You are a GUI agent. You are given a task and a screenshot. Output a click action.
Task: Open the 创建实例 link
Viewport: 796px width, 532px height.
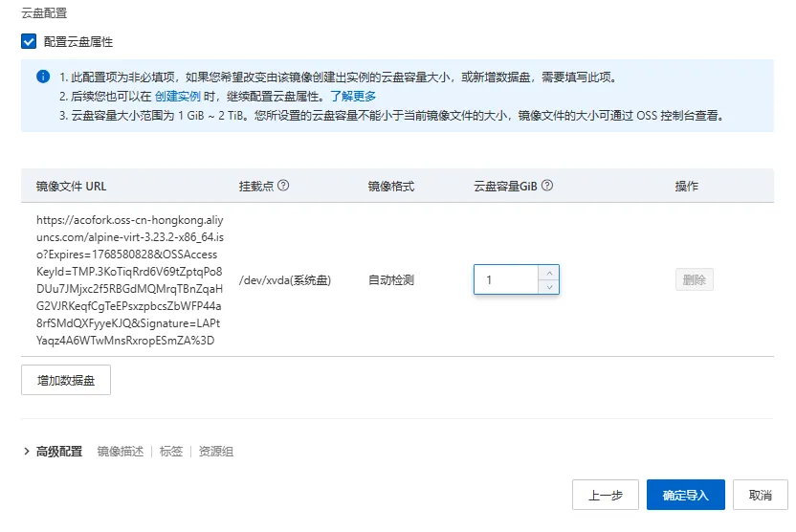click(x=177, y=97)
